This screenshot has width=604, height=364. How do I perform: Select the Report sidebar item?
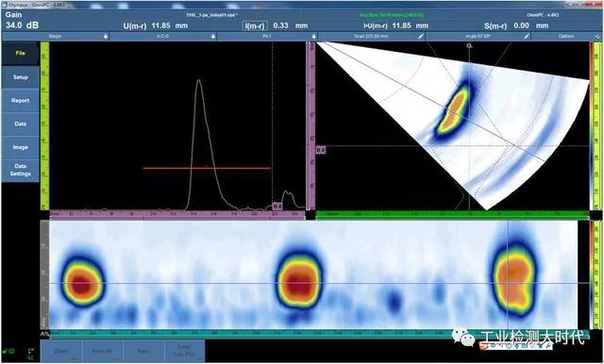(x=21, y=101)
